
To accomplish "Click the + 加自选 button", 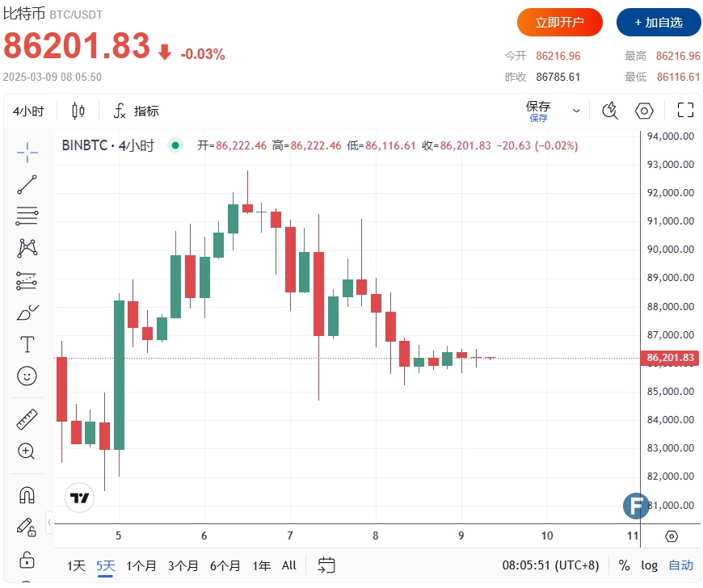I will tap(659, 23).
